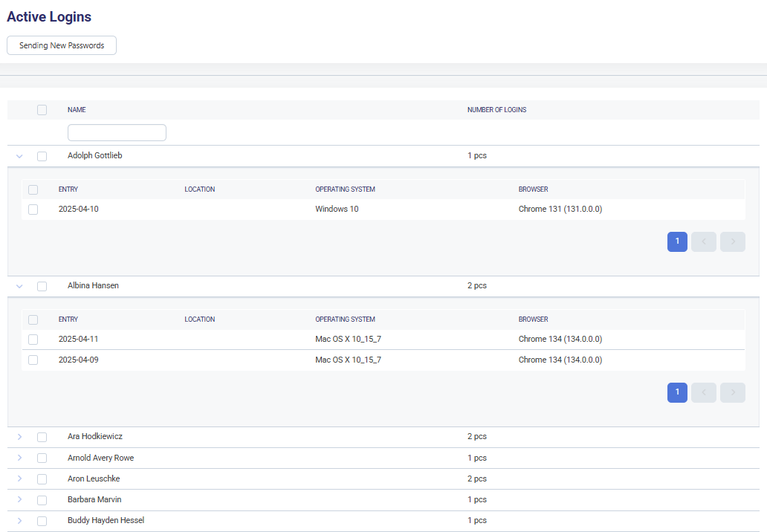Sort Albina Hansen's entries by Operating System

point(345,319)
